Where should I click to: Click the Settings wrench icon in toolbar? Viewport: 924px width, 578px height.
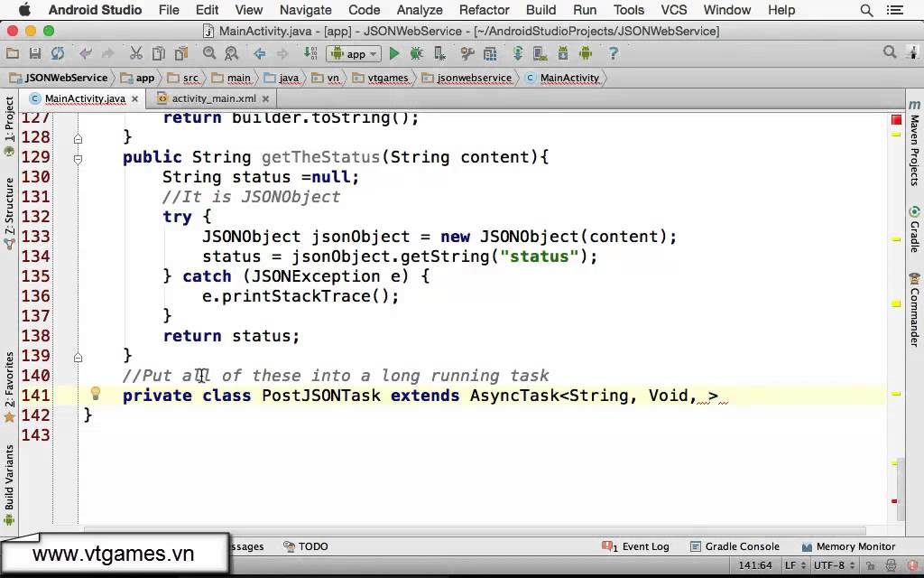coord(467,53)
